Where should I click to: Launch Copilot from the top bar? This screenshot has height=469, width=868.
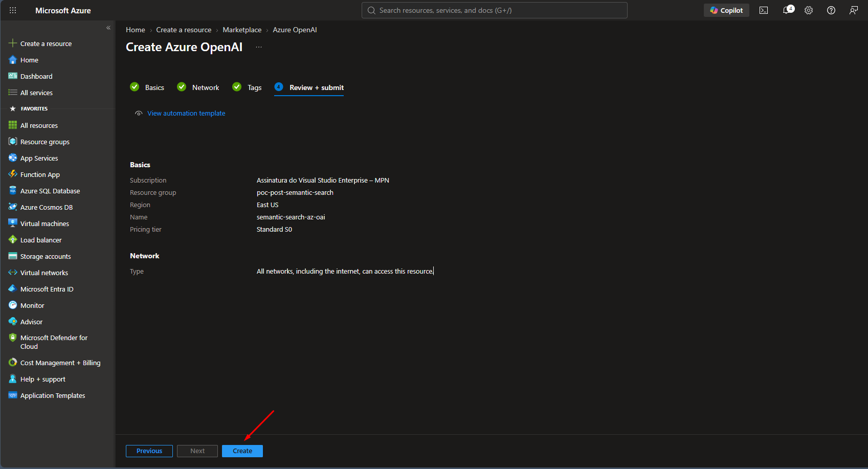click(x=726, y=10)
